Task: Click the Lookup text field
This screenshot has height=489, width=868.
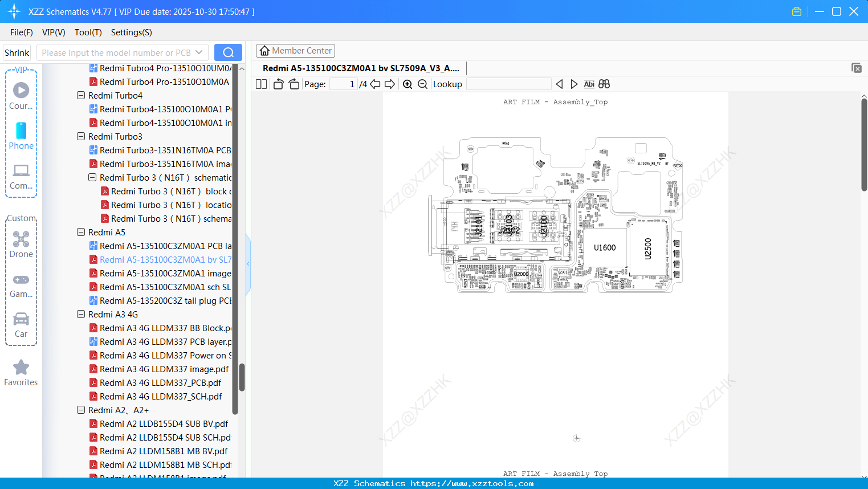Action: [509, 84]
